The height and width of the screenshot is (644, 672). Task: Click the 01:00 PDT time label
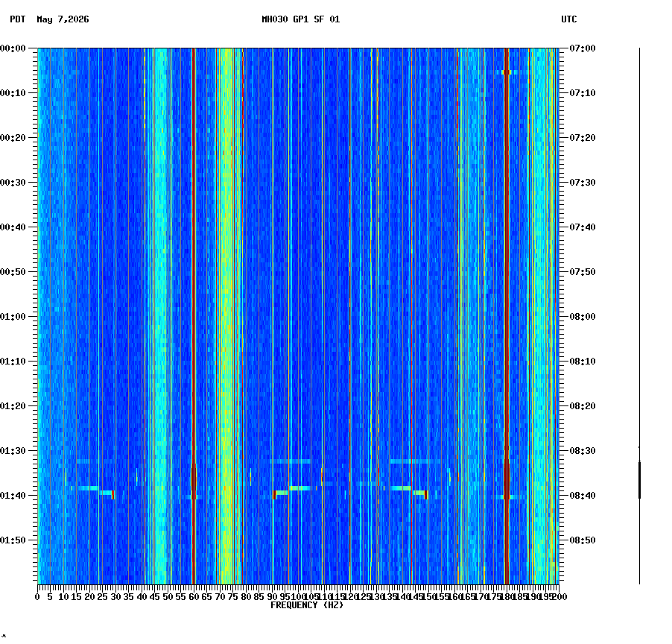(x=13, y=317)
